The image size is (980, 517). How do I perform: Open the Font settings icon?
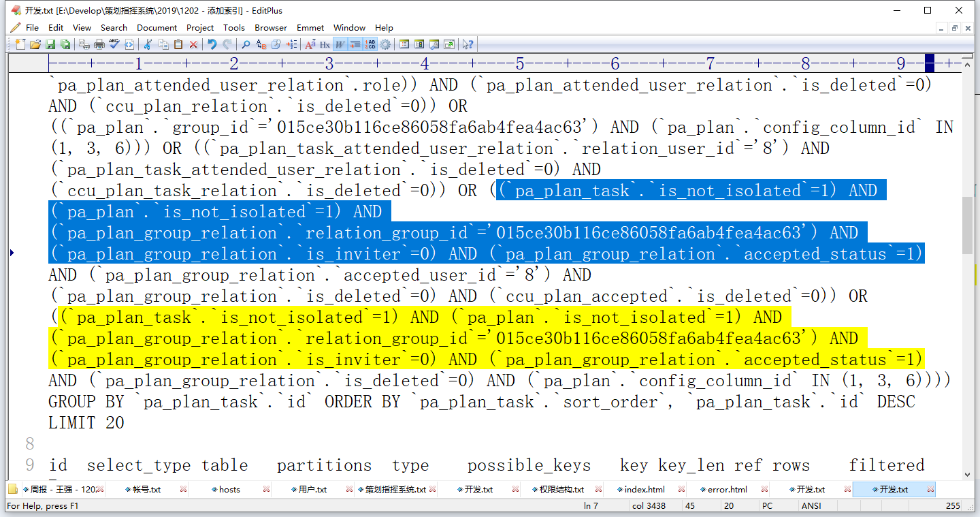click(310, 44)
